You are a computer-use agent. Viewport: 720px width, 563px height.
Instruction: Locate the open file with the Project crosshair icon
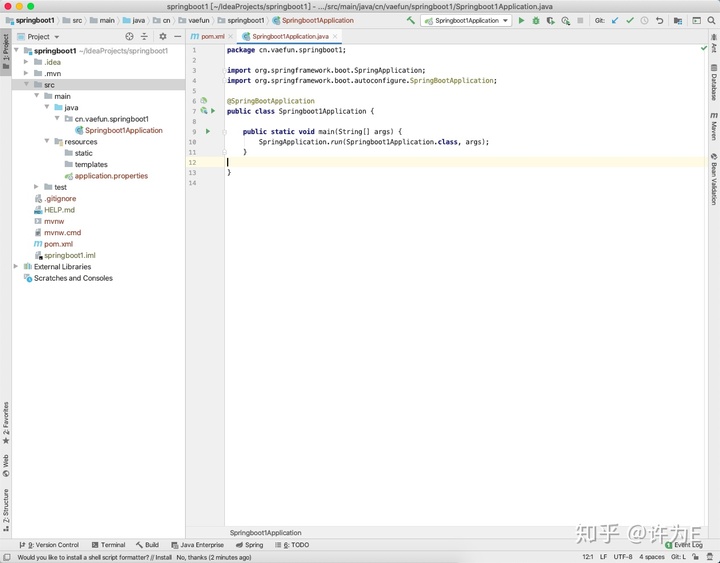129,36
